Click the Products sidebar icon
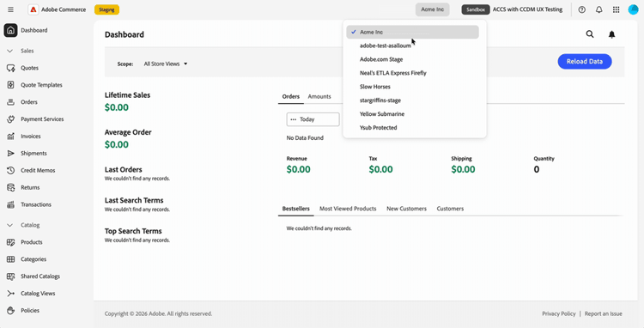Viewport: 644px width, 328px height. [10, 242]
